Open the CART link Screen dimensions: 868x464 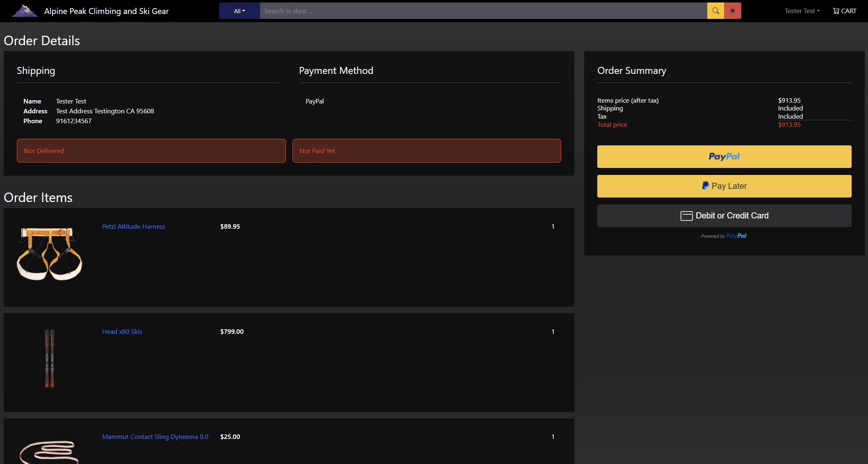845,11
